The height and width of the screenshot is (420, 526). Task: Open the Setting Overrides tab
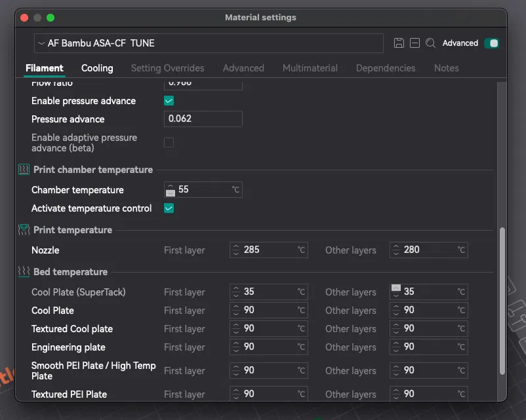tap(167, 68)
